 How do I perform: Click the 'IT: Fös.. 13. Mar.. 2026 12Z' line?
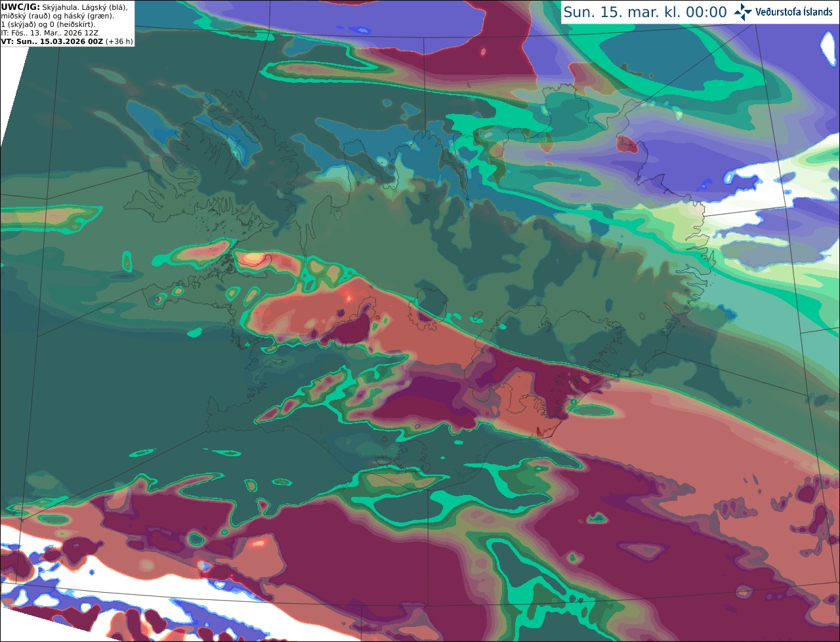pos(50,33)
